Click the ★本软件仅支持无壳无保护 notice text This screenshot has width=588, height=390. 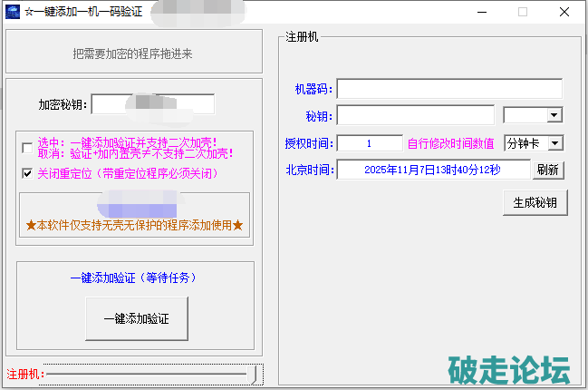point(133,224)
